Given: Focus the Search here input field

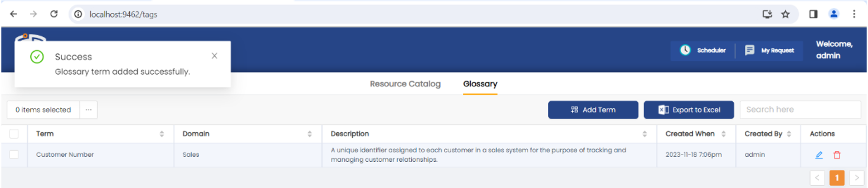Looking at the screenshot, I should [800, 110].
